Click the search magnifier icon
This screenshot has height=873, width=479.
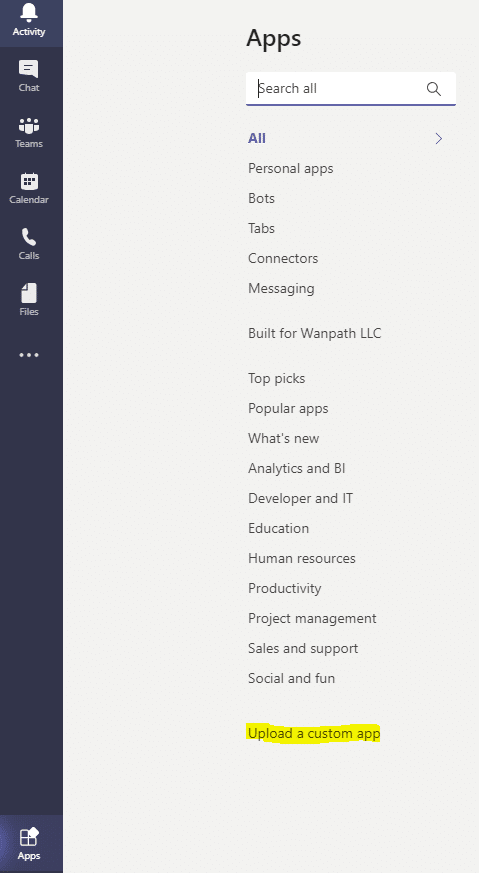(x=433, y=89)
